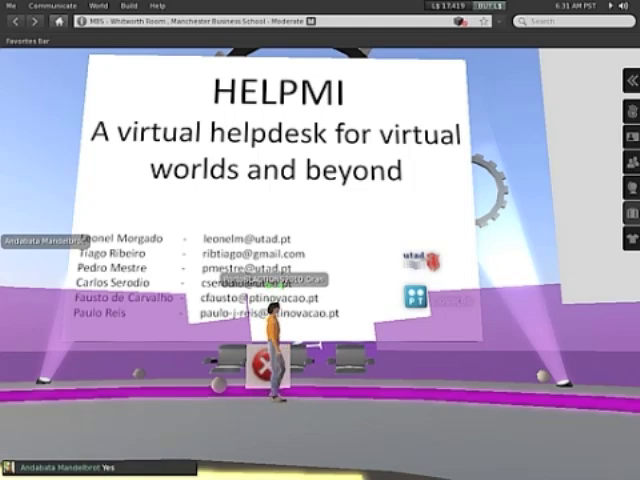Open the People sidebar icon
This screenshot has height=480, width=640.
(631, 161)
